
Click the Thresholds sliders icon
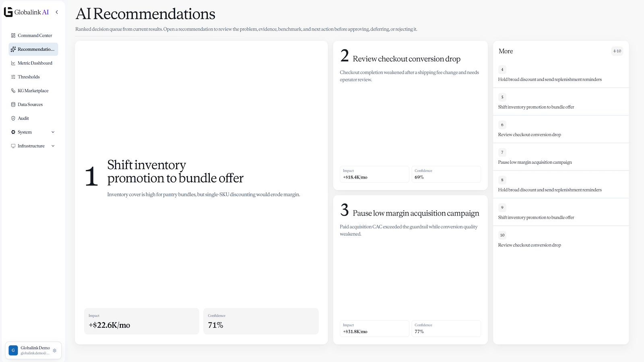pos(13,77)
